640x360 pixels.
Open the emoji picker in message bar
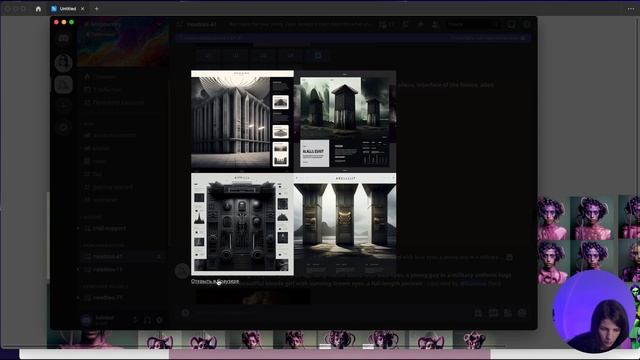coord(522,313)
